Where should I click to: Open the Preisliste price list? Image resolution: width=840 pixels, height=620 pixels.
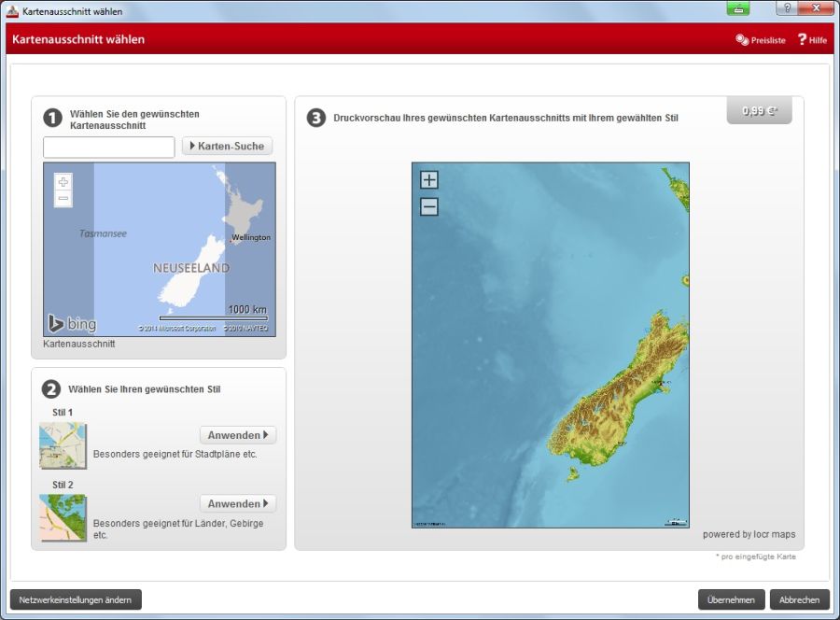point(761,40)
